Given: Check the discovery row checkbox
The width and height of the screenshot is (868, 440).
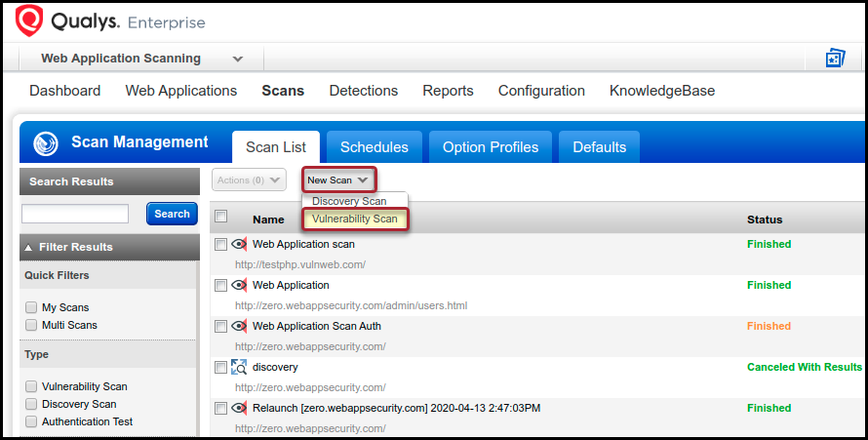Looking at the screenshot, I should point(220,367).
